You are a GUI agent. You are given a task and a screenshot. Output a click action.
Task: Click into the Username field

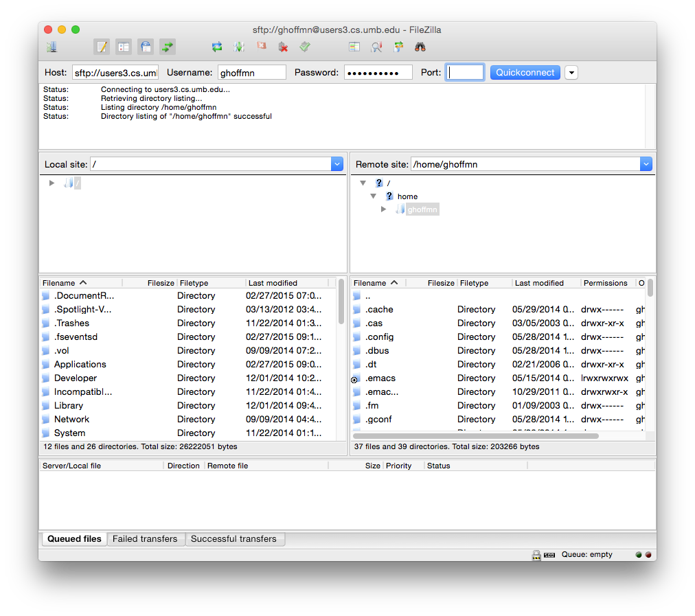(251, 73)
